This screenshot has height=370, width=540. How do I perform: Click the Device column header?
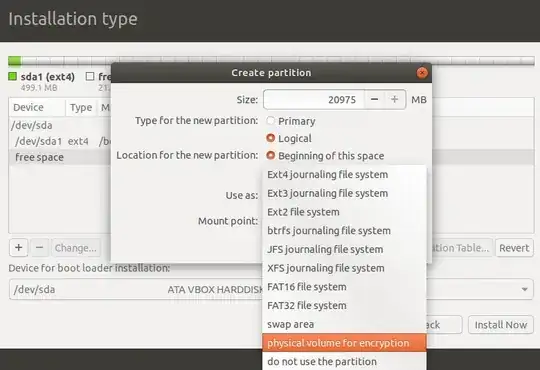37,107
